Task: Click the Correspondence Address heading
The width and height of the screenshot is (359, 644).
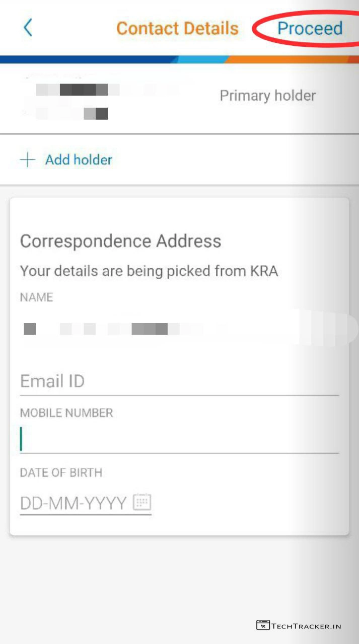Action: coord(120,241)
